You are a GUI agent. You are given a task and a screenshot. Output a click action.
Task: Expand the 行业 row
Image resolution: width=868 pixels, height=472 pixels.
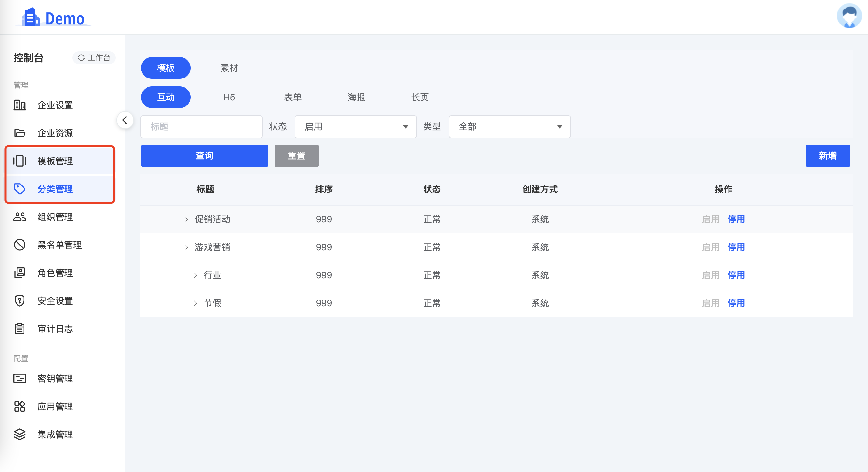[195, 276]
